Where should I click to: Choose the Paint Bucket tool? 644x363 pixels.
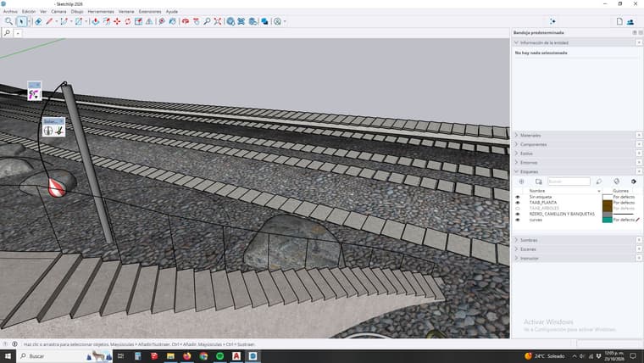point(173,21)
